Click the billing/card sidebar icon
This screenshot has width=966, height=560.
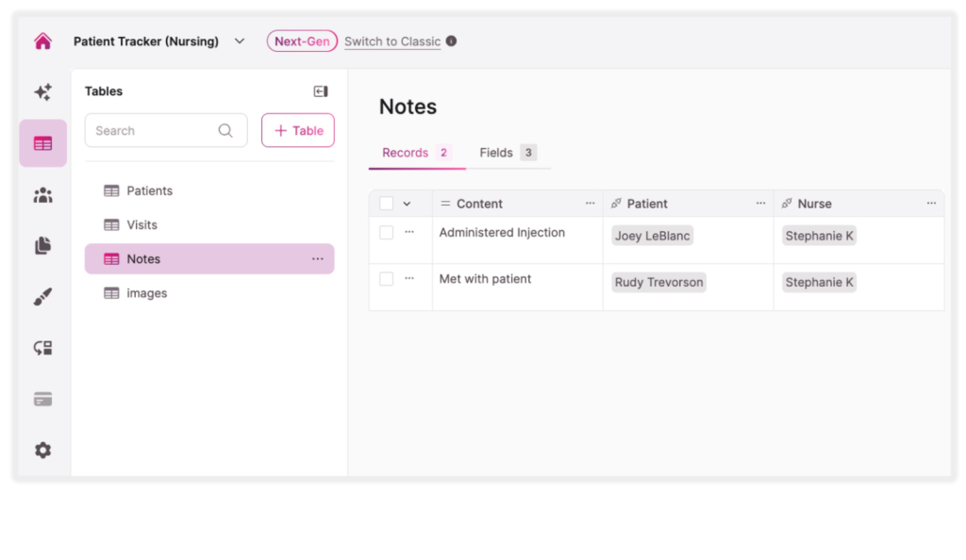(42, 398)
